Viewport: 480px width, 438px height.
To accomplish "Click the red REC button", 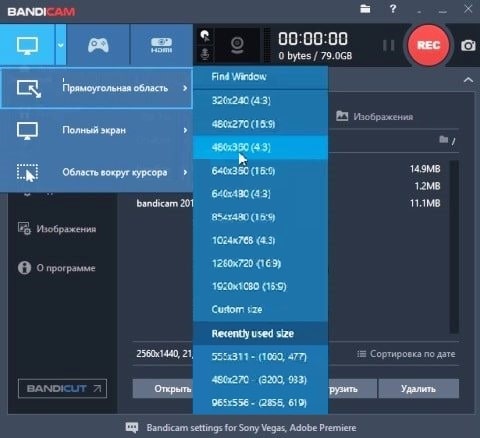I will tap(428, 45).
